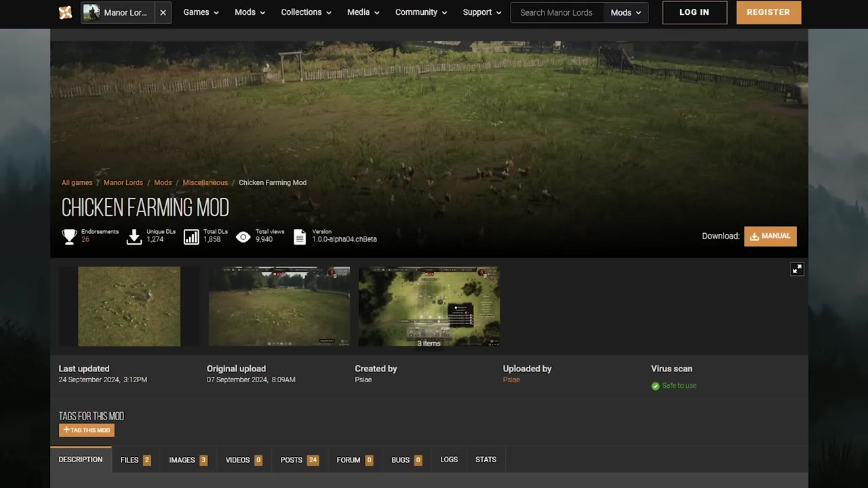Expand the Games dropdown menu

(x=201, y=12)
